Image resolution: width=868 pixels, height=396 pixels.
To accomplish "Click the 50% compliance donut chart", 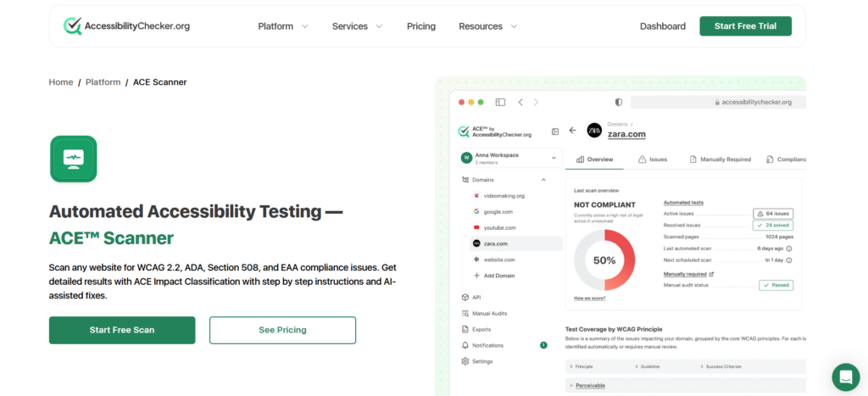I will coord(604,260).
